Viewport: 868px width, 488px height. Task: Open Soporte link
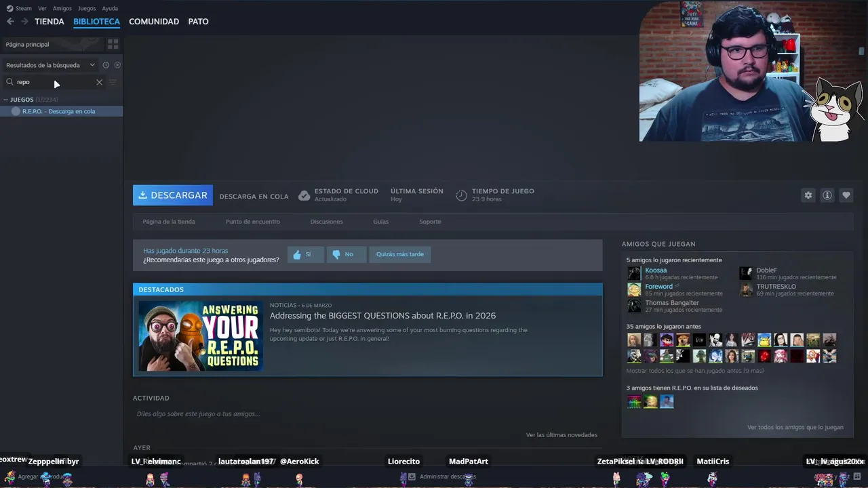tap(430, 222)
